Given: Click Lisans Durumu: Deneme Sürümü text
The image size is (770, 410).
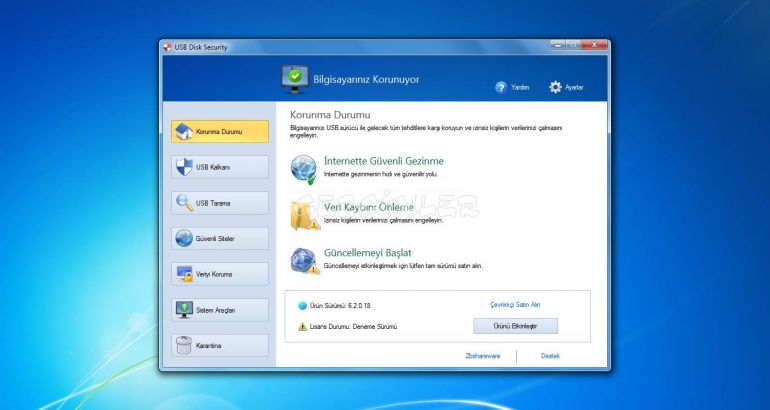Looking at the screenshot, I should point(353,327).
